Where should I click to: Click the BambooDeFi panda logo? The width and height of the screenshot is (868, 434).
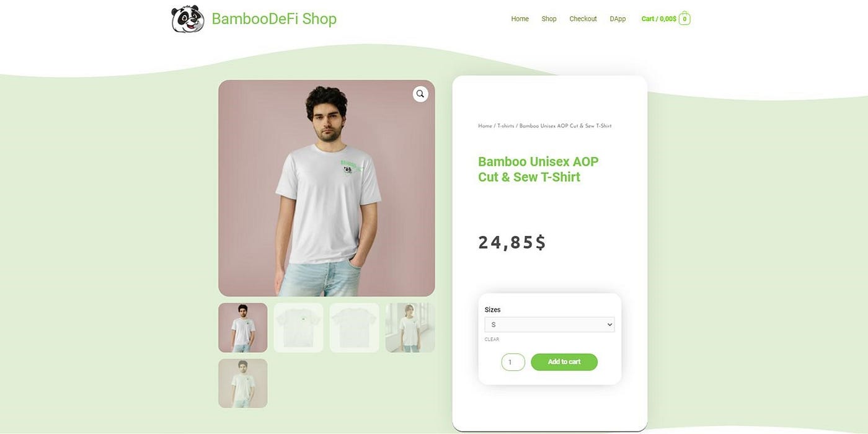pos(188,19)
